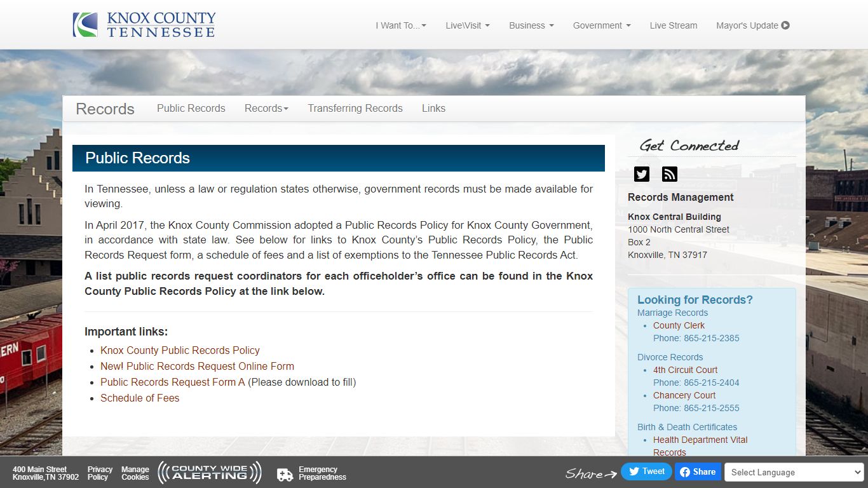Expand the Live\Visit menu
The width and height of the screenshot is (868, 488).
[x=468, y=25]
